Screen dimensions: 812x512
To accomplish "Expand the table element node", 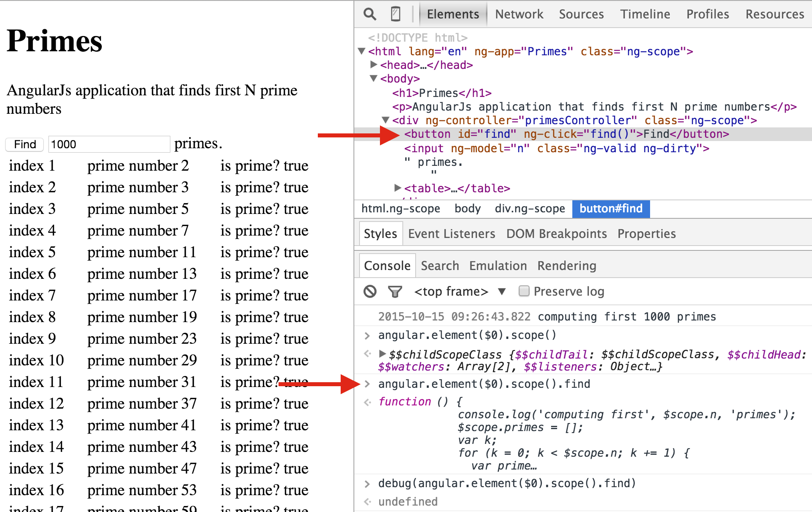I will [x=397, y=187].
